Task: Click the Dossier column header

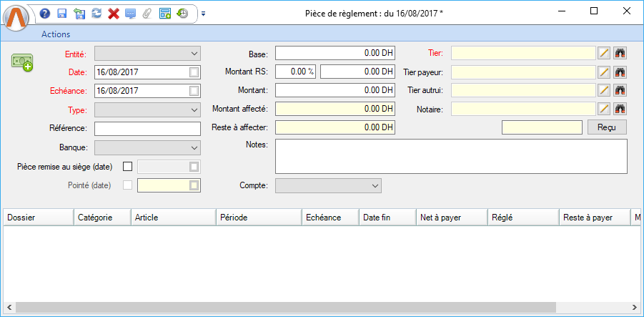Action: [x=39, y=218]
